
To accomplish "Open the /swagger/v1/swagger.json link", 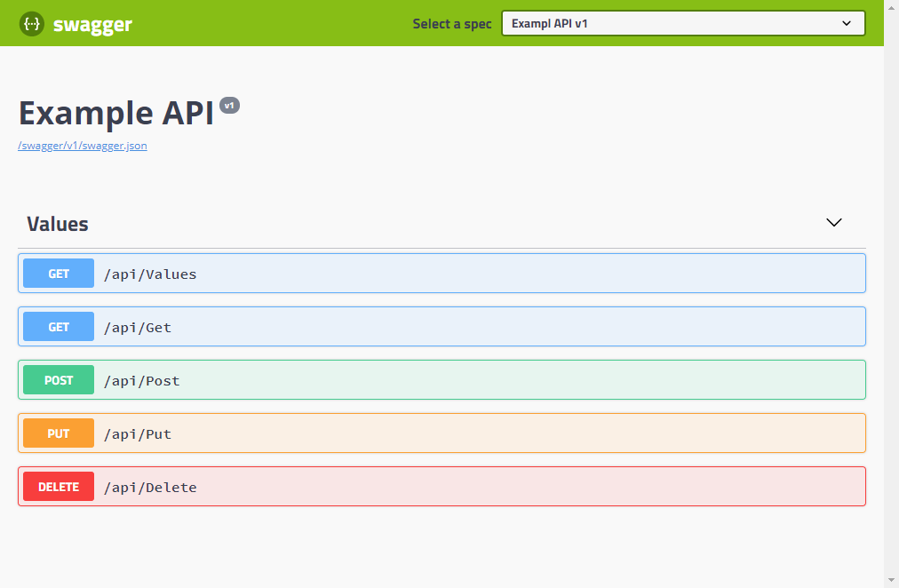I will [83, 146].
